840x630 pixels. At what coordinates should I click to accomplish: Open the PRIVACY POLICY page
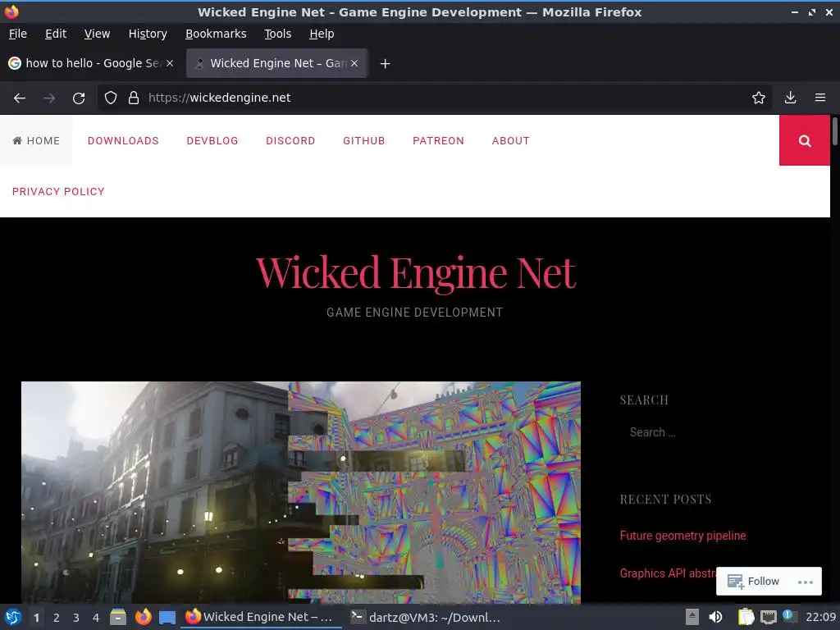(x=58, y=192)
